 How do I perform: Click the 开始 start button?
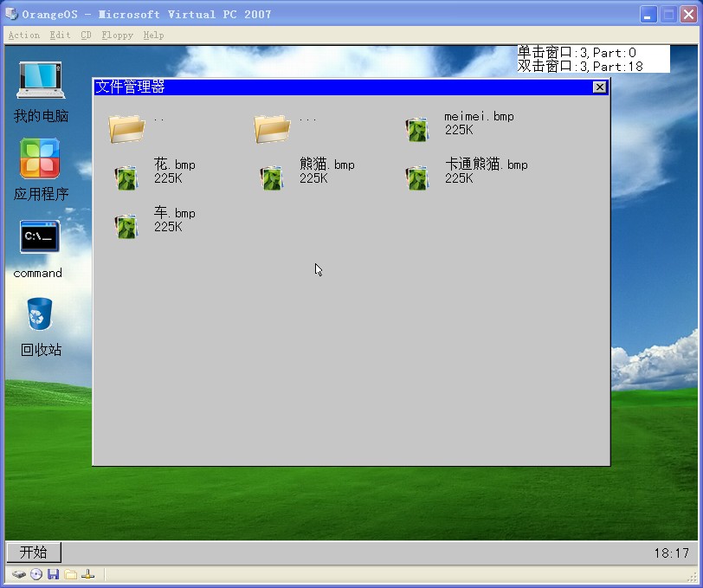tap(34, 552)
